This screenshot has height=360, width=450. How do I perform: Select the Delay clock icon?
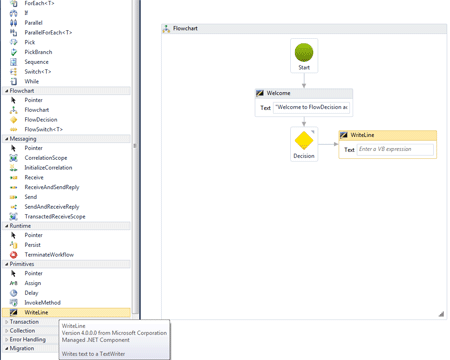point(13,293)
